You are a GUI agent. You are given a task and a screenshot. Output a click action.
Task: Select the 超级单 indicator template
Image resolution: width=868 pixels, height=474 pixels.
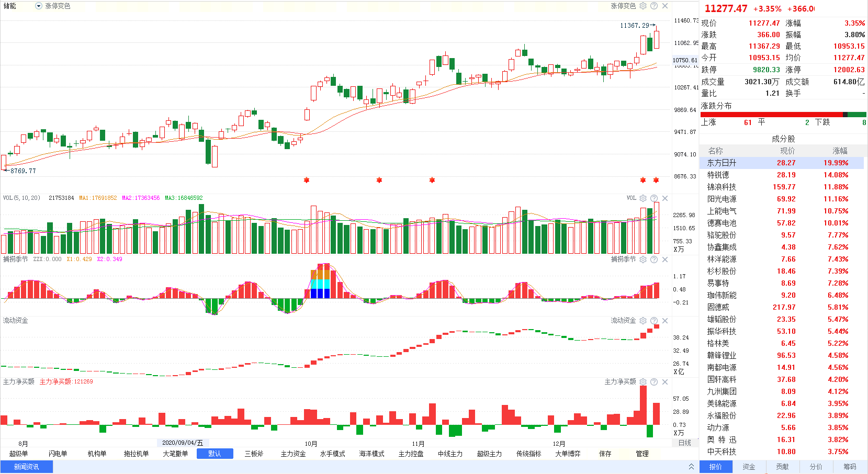[18, 454]
